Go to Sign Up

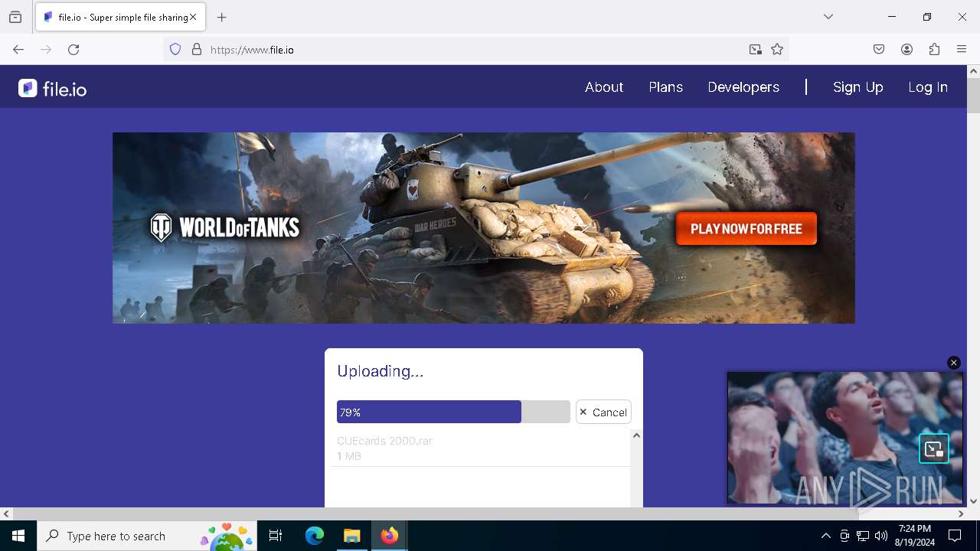pos(857,87)
